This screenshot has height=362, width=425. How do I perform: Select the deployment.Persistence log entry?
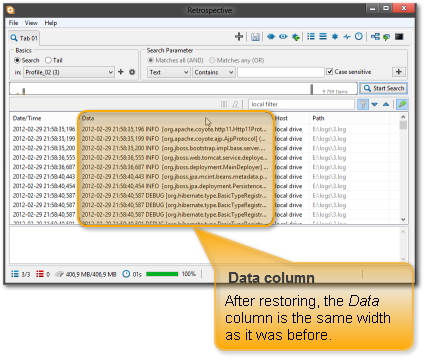click(x=204, y=186)
